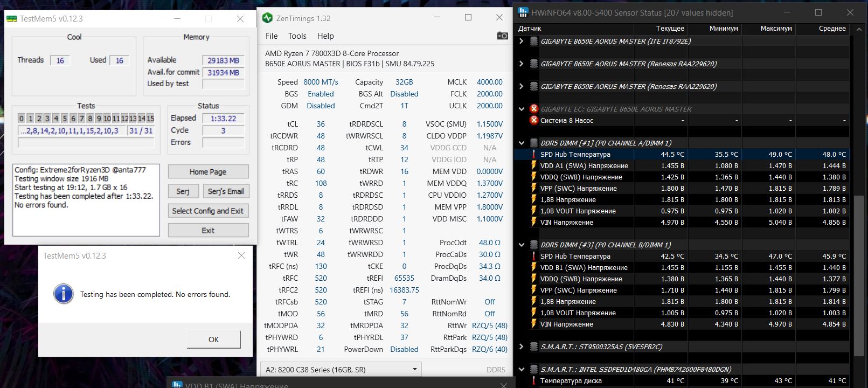868x388 pixels.
Task: Click the lightning icon of DIMM [#1] 1,0В VOUT
Action: 534,211
